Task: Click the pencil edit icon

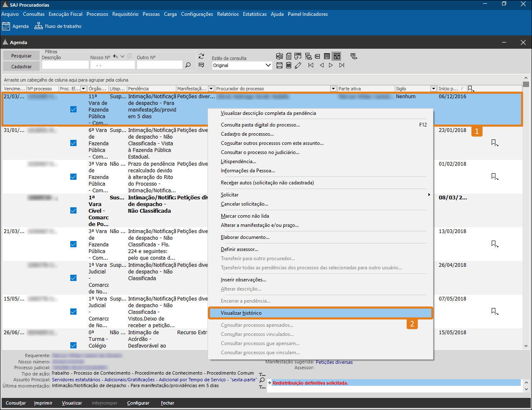Action: pyautogui.click(x=298, y=65)
